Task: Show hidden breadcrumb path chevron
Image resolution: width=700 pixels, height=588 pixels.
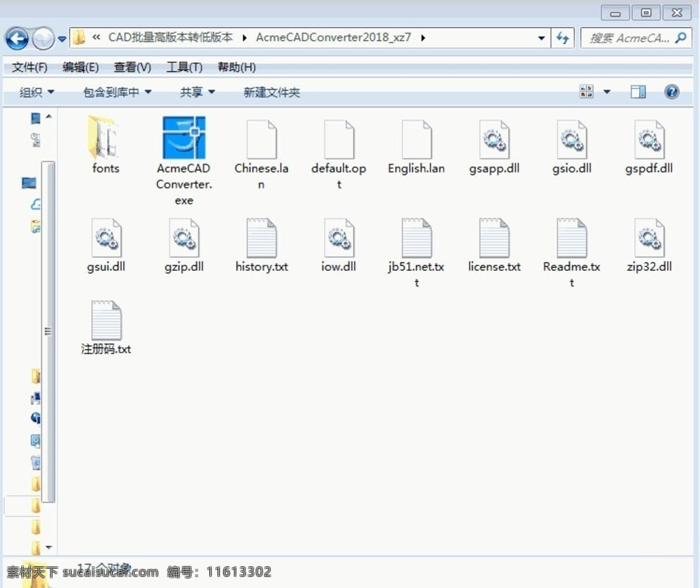Action: 96,38
